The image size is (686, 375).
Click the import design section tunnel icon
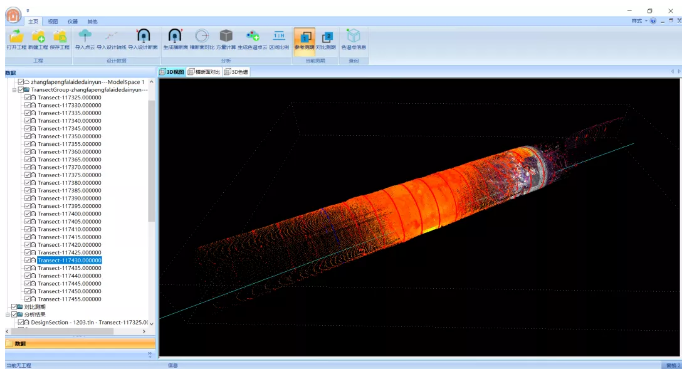tap(143, 36)
